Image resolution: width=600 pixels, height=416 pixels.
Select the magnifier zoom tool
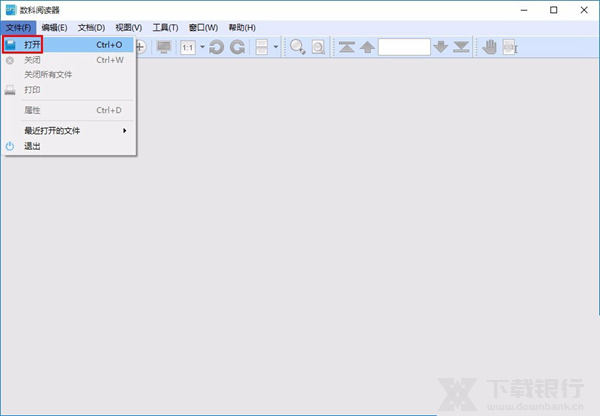click(297, 47)
